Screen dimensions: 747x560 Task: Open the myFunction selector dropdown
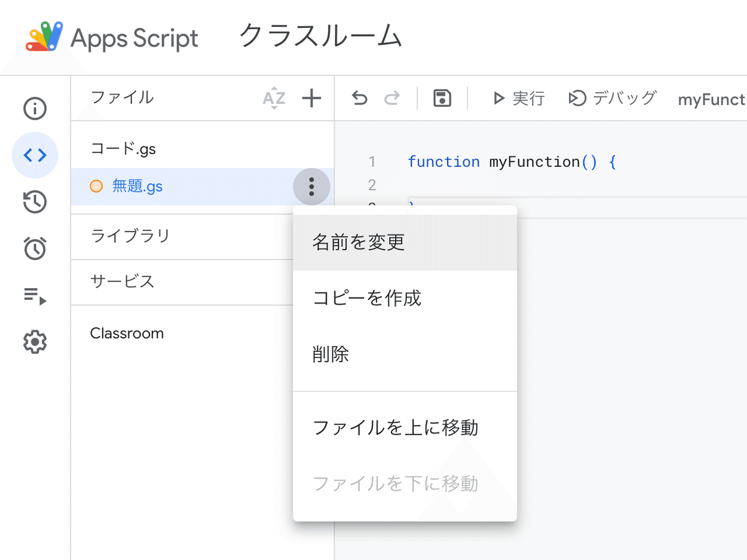(712, 100)
